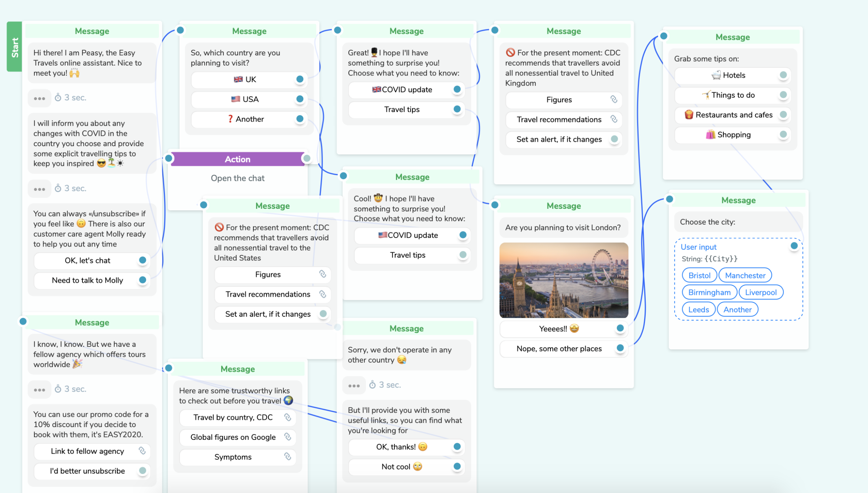Click the typing-indicator dots icon above the COVID intro message

[39, 98]
